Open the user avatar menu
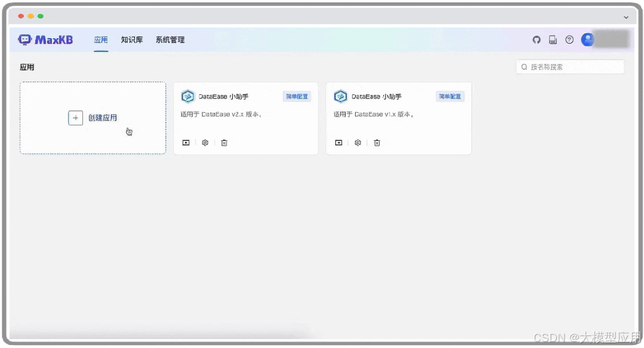 pos(588,39)
